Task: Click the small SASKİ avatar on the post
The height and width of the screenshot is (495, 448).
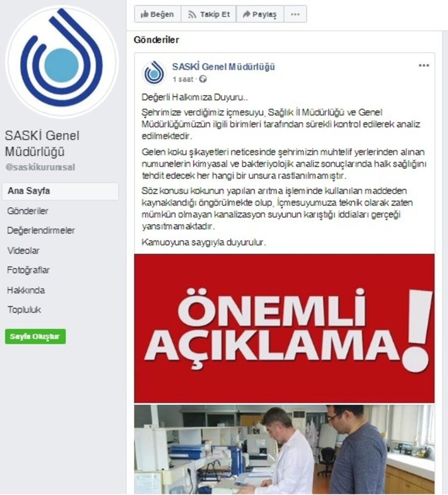Action: pos(154,73)
